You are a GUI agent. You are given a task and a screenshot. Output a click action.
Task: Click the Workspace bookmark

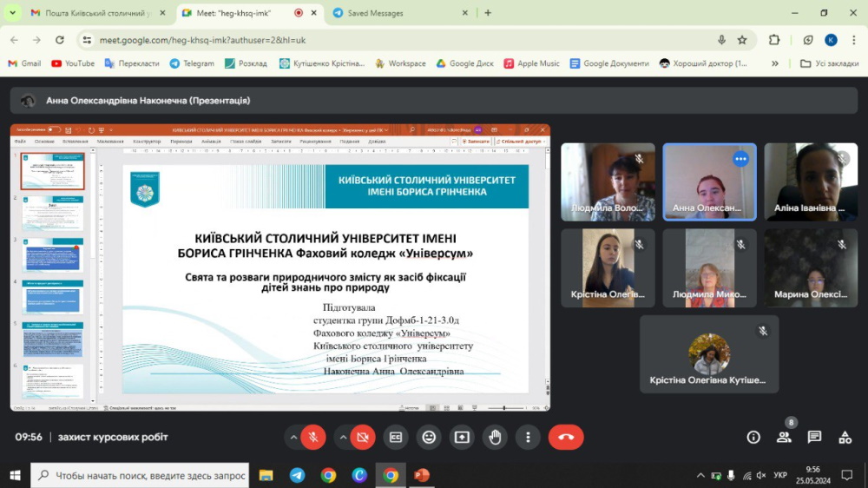click(x=400, y=63)
